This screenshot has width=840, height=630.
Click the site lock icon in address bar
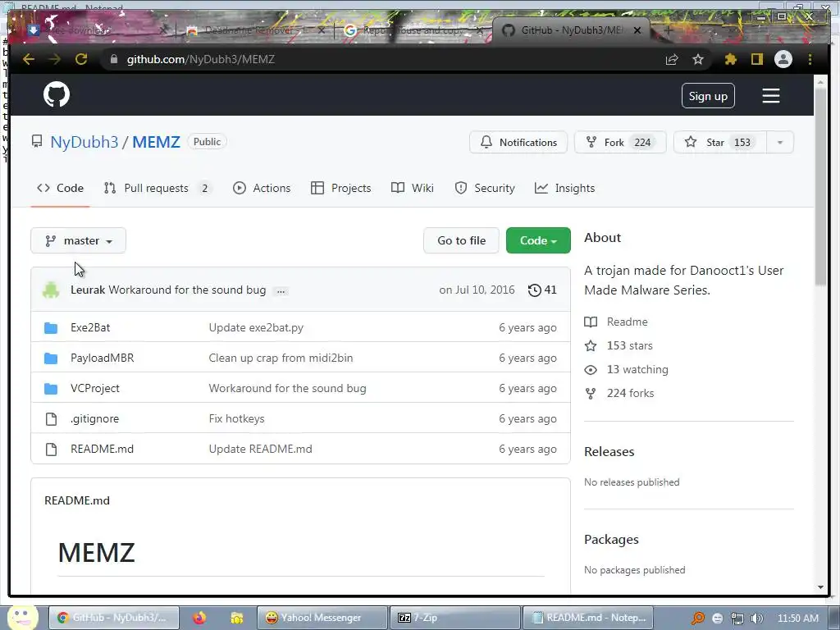tap(113, 59)
